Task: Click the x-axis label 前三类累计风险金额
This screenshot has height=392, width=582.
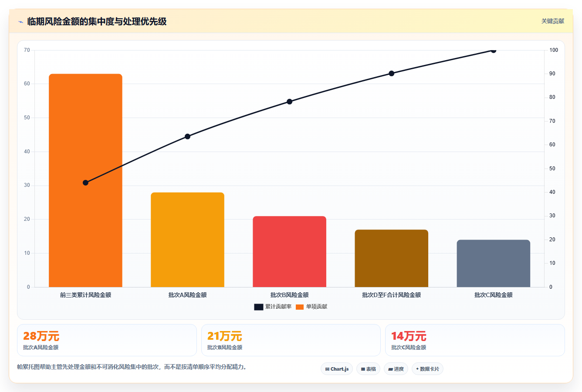Action: [x=85, y=295]
